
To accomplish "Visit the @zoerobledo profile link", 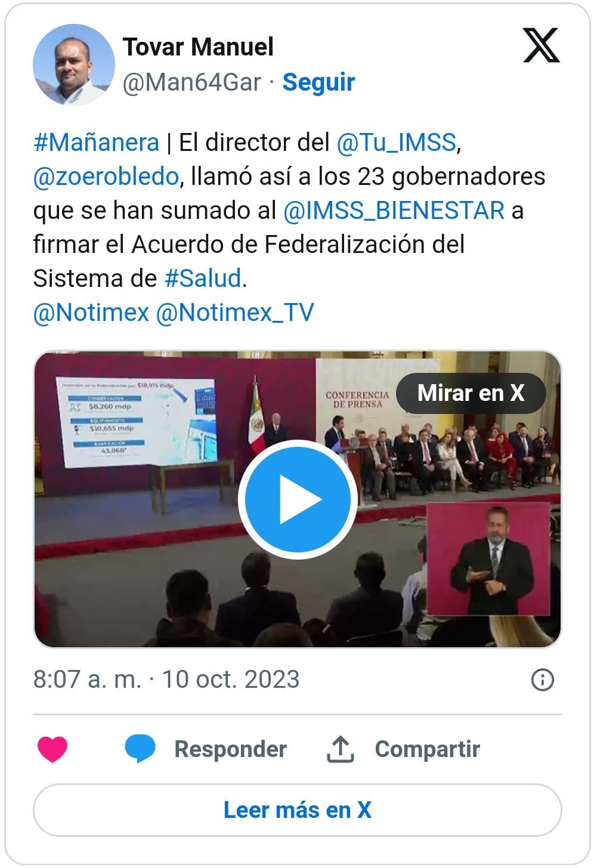I will coord(106,177).
